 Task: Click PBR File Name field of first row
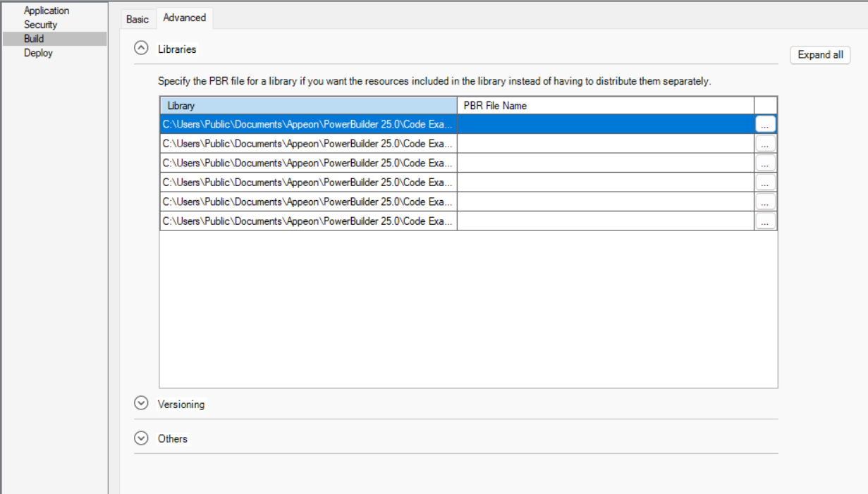pyautogui.click(x=605, y=124)
